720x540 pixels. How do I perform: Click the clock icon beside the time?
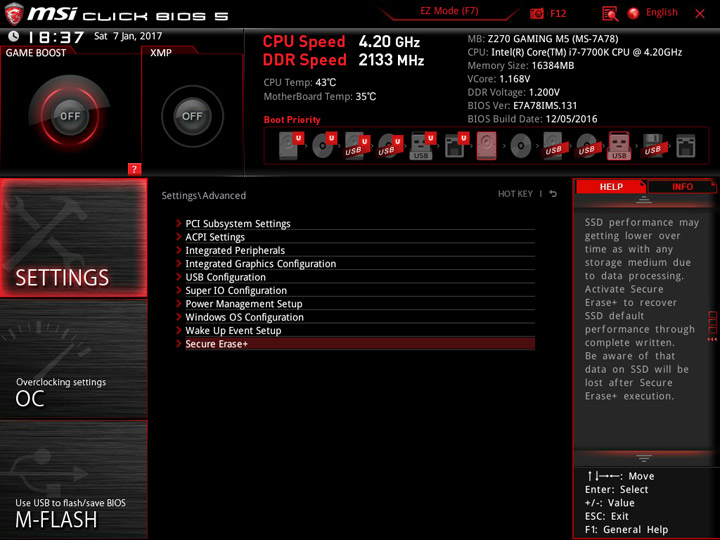(14, 36)
